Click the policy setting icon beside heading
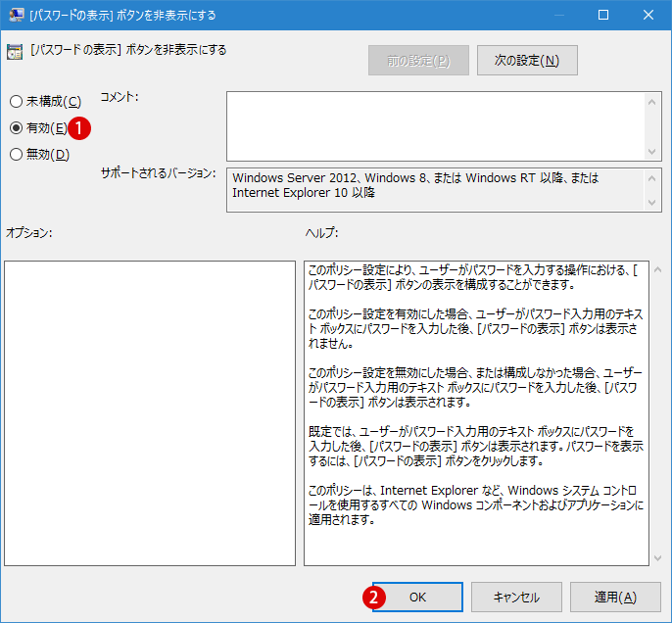 (15, 52)
